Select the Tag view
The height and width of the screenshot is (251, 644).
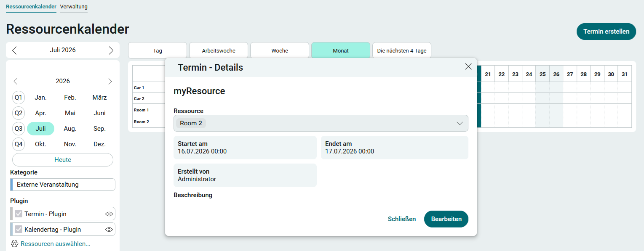158,50
